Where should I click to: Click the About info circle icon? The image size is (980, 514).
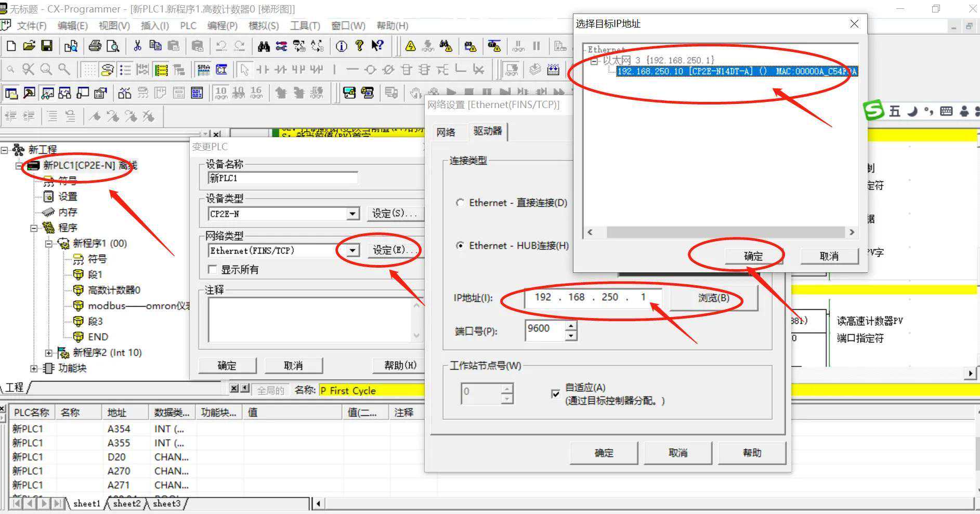(341, 47)
